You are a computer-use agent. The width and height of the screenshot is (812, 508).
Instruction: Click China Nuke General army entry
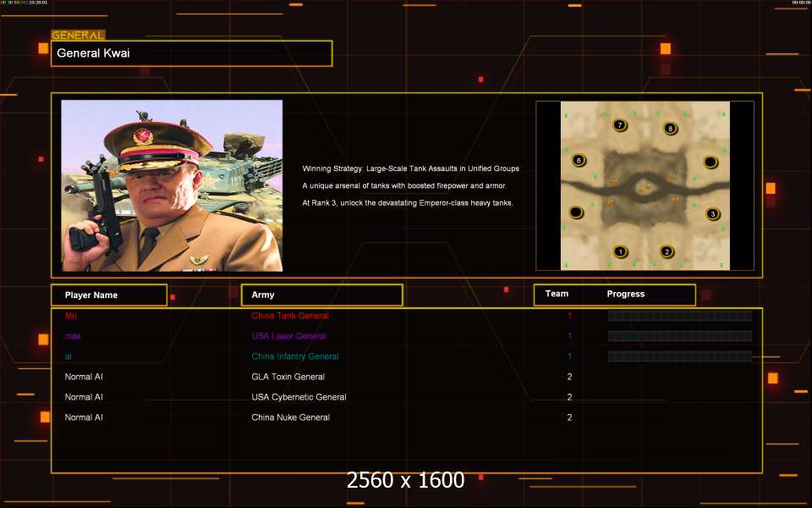290,417
